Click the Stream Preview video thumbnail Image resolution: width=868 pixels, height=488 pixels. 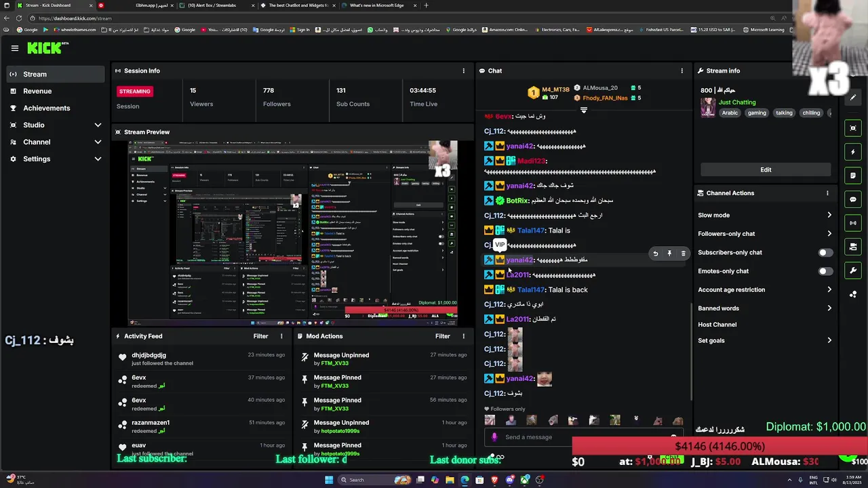pos(293,232)
